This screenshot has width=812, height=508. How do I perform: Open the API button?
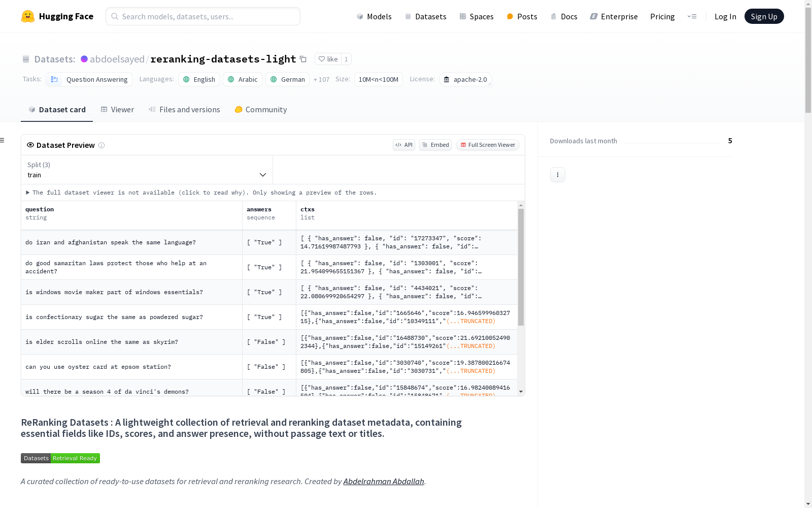click(404, 145)
